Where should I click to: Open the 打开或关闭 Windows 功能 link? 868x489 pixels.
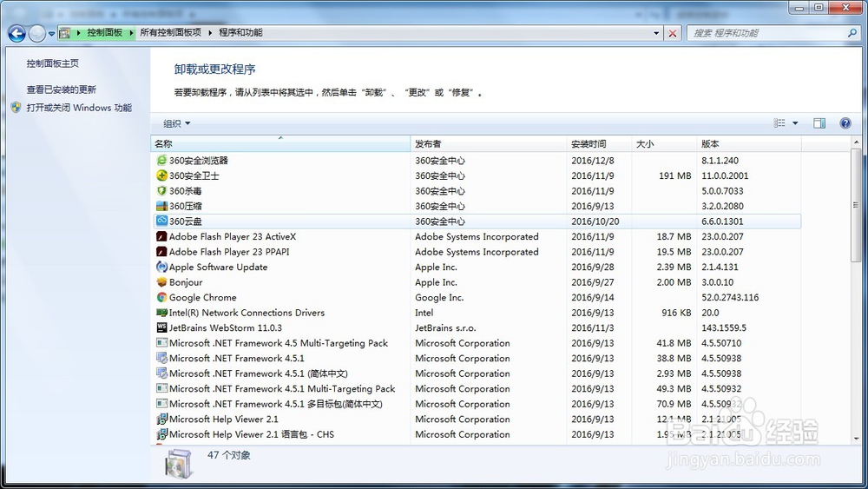(79, 108)
